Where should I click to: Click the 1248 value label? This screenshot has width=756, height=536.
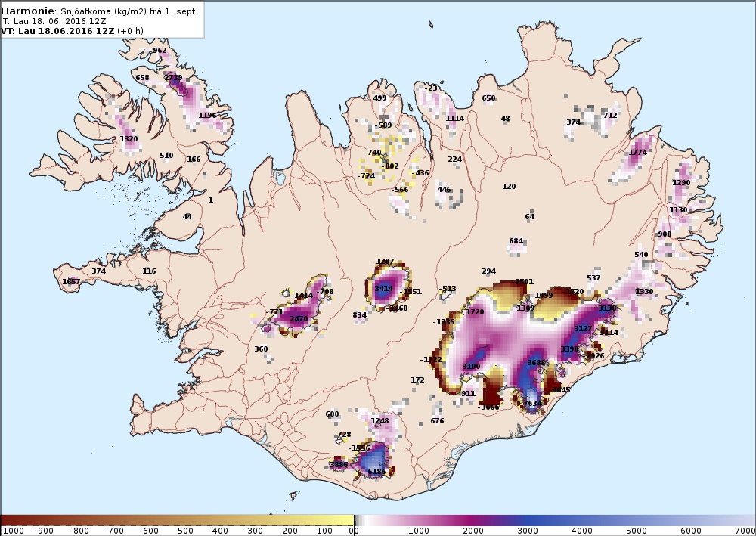pos(380,421)
